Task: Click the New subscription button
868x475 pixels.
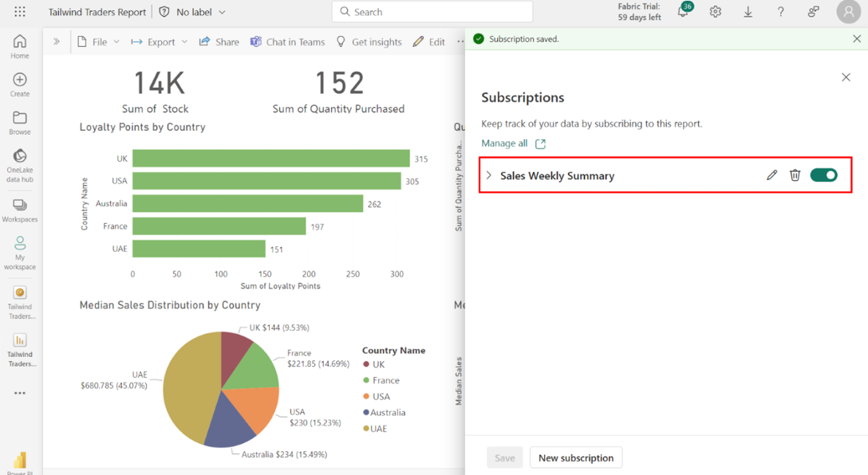Action: click(575, 457)
